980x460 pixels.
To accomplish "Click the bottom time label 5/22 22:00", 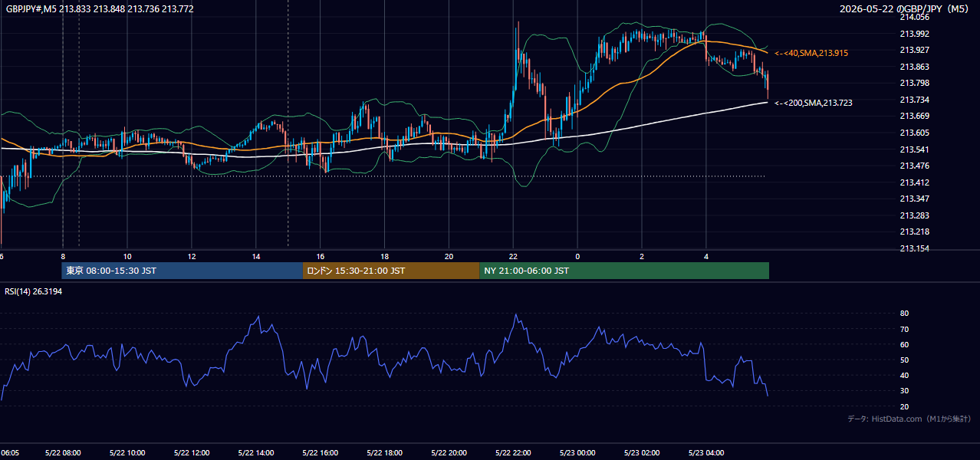I will pyautogui.click(x=514, y=453).
